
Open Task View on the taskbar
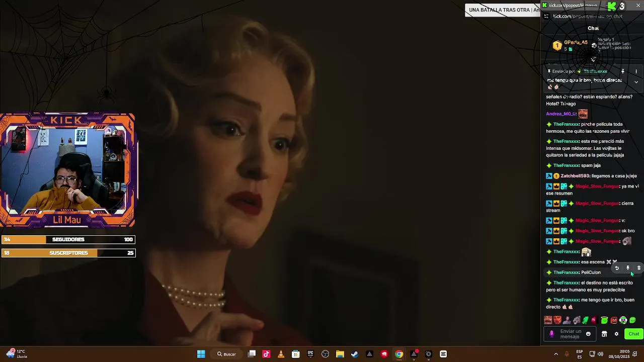coord(252,354)
